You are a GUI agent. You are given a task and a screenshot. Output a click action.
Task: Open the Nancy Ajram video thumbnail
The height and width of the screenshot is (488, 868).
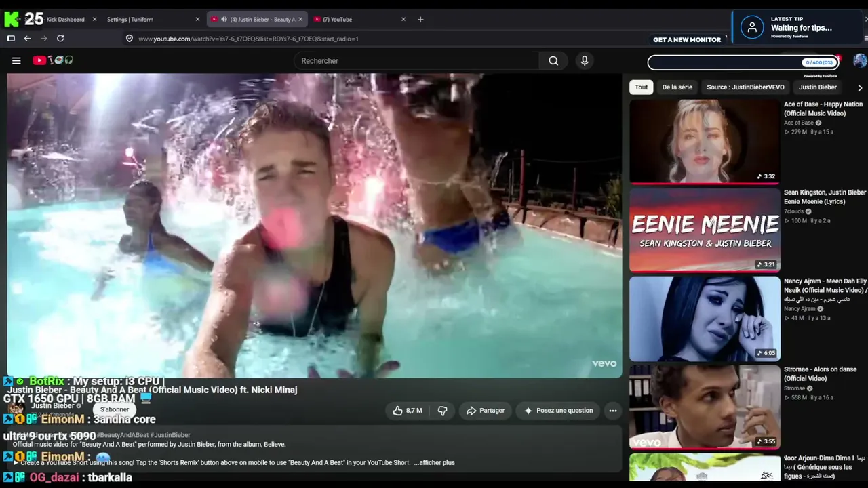(705, 319)
